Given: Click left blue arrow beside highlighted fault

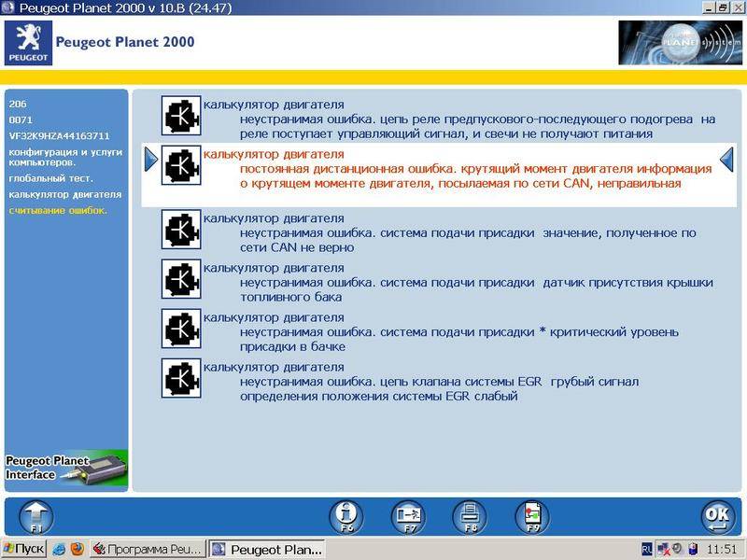Looking at the screenshot, I should point(151,162).
